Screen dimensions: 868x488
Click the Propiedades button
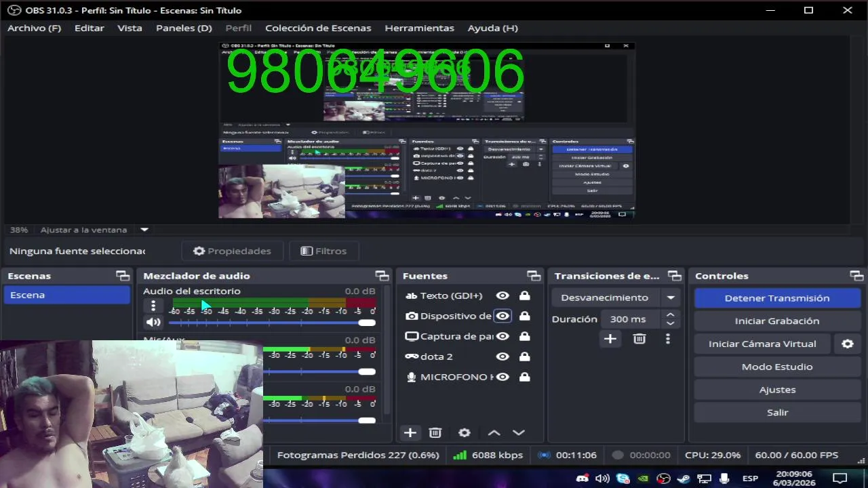232,251
